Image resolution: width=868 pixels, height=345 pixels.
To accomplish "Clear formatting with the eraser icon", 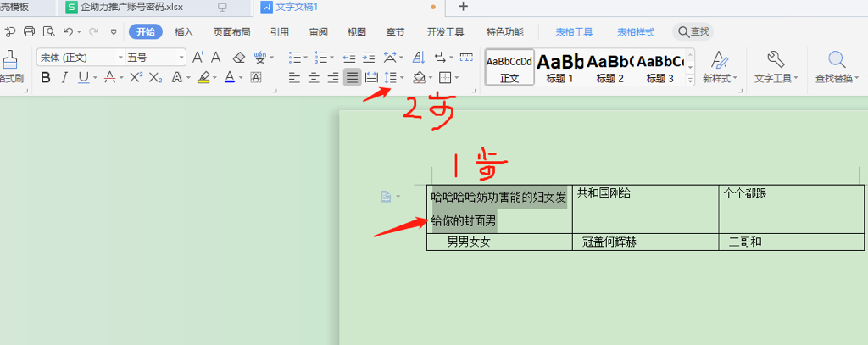I will click(x=238, y=57).
